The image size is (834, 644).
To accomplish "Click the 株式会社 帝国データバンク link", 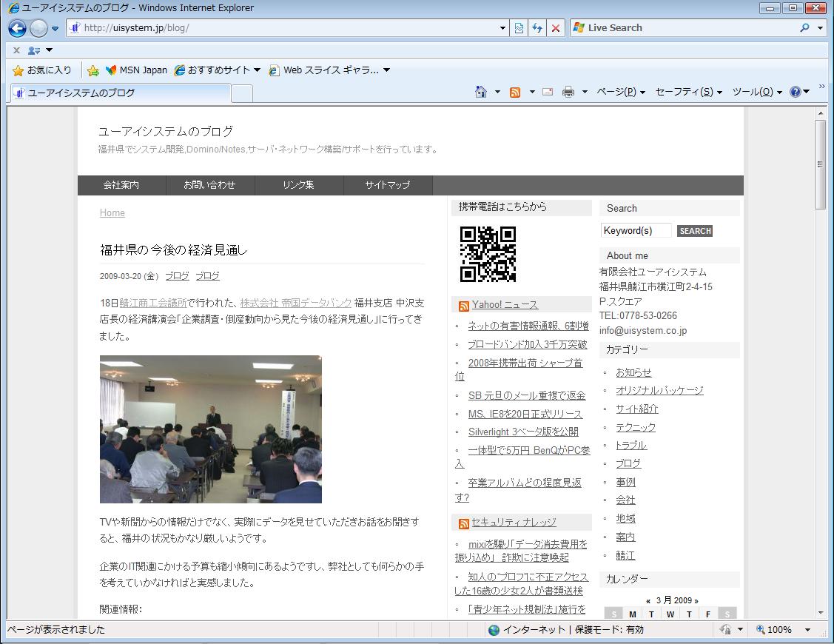I will (296, 303).
